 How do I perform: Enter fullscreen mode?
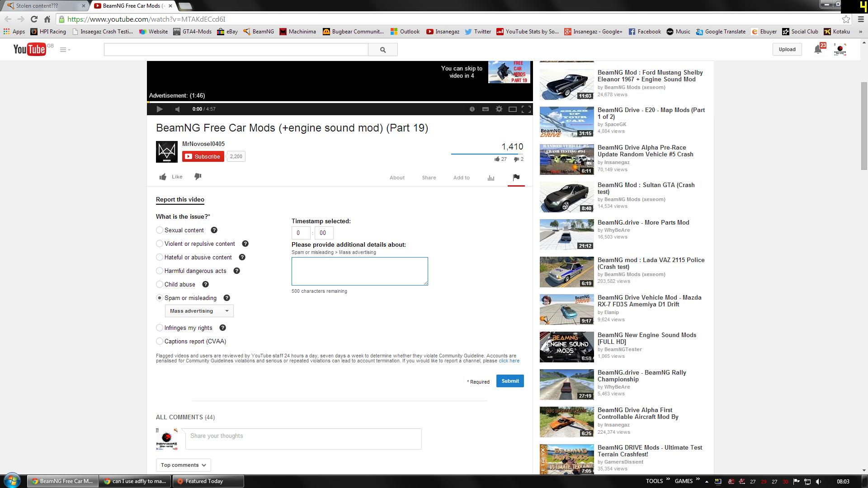point(526,109)
